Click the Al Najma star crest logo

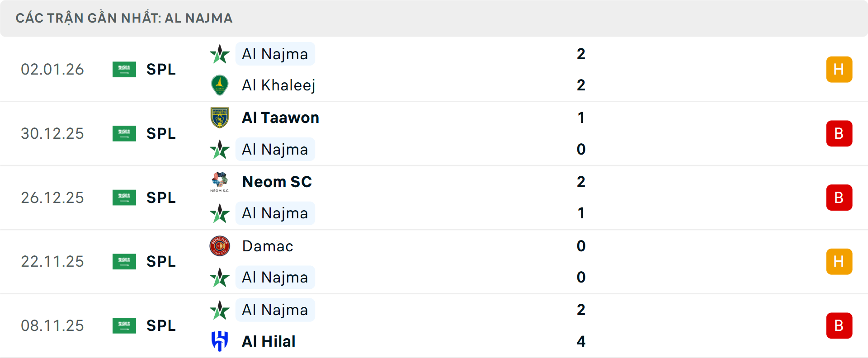220,54
